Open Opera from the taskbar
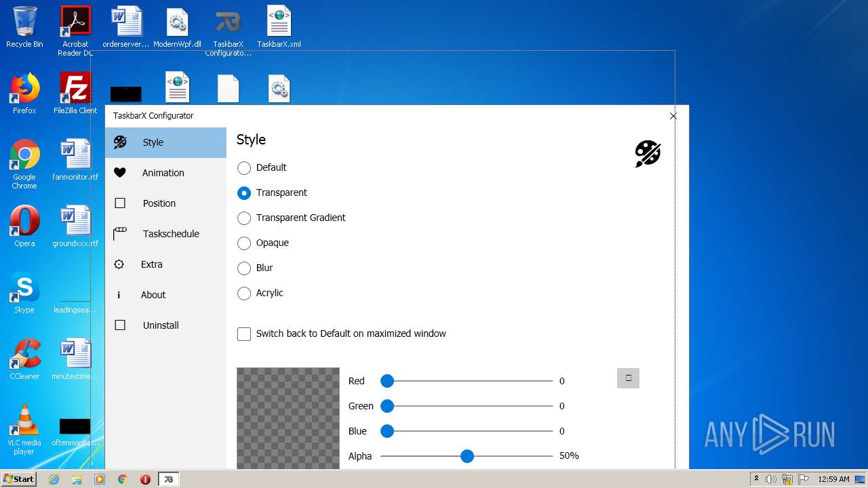 coord(145,479)
